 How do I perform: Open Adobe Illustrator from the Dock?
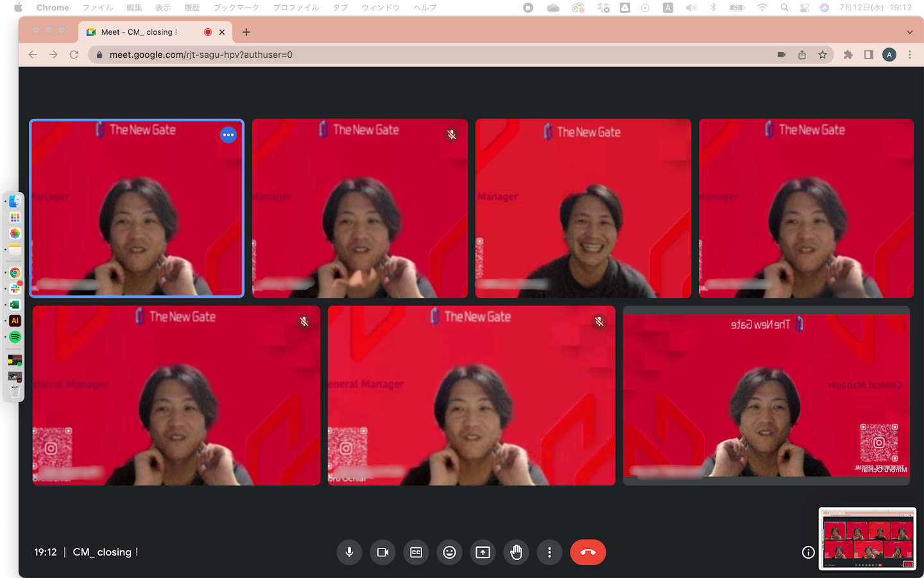pyautogui.click(x=15, y=320)
